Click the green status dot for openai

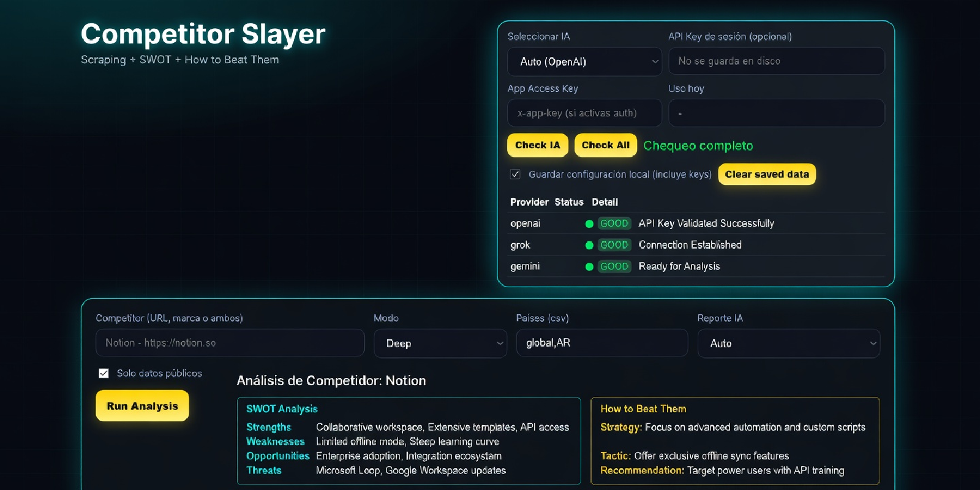(589, 224)
